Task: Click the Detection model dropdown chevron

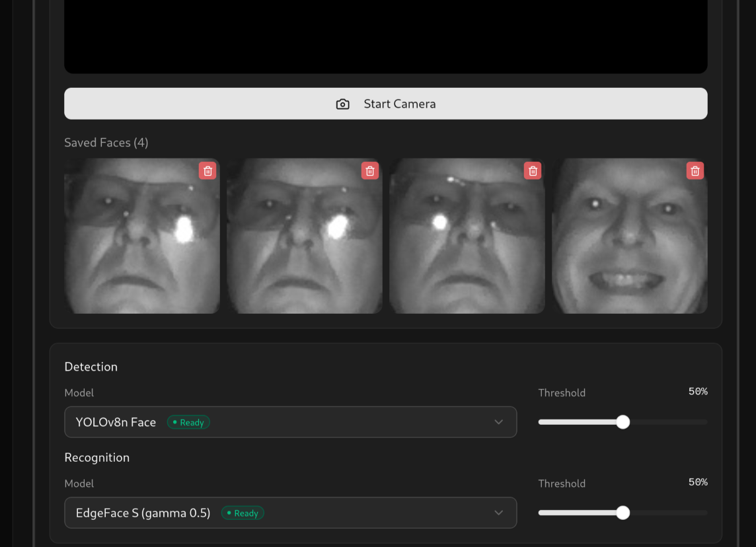Action: point(498,422)
